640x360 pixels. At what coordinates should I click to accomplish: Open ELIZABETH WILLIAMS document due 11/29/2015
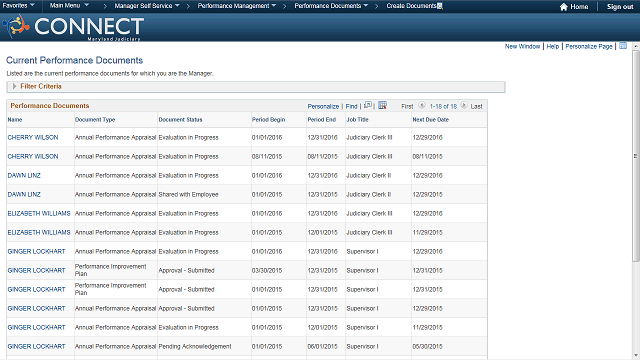(39, 232)
